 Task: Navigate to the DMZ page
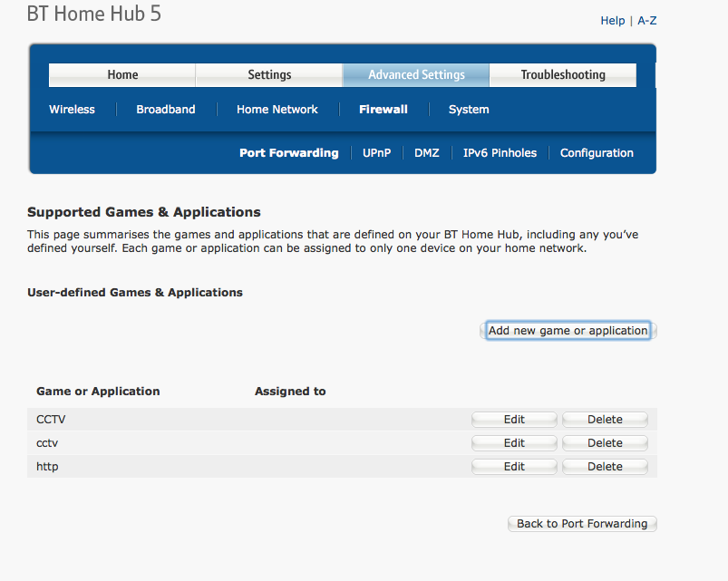point(426,152)
